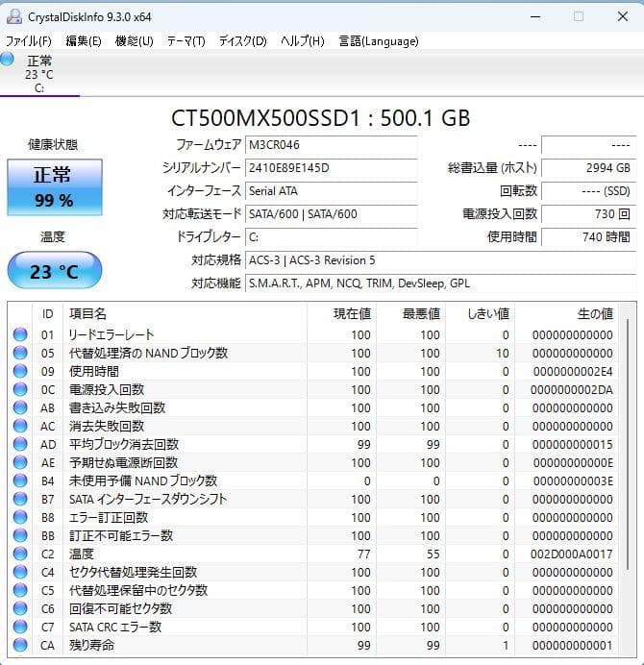Click the status orb for row 09 使用時間

20,371
